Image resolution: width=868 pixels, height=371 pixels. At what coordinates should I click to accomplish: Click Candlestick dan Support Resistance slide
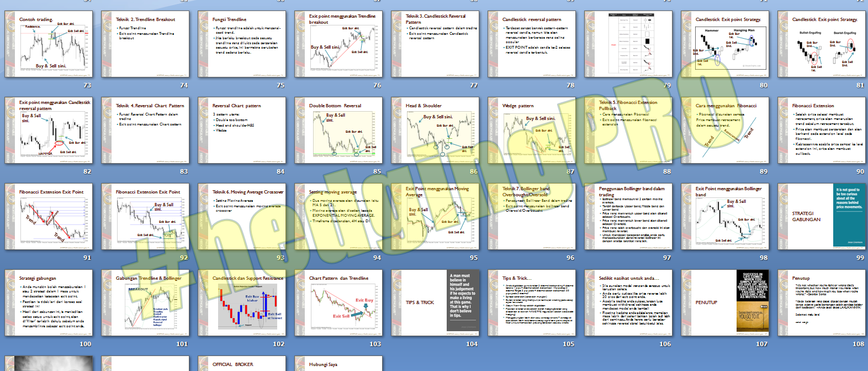242,303
